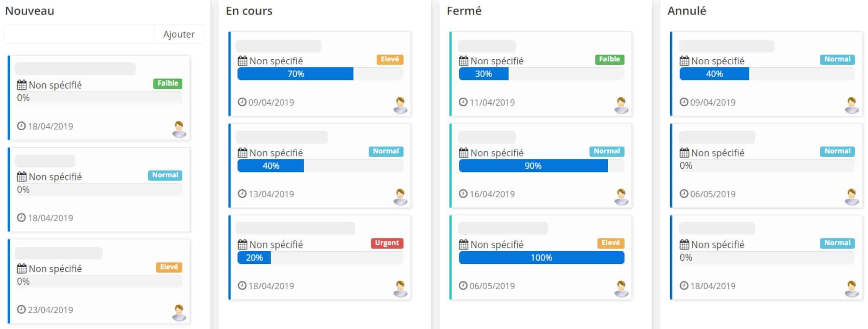The height and width of the screenshot is (329, 868).
Task: Focus the new task input field
Action: click(x=79, y=34)
